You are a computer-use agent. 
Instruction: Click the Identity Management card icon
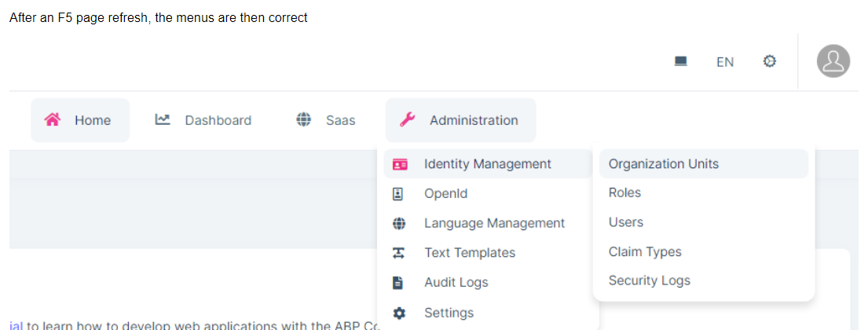coord(399,164)
